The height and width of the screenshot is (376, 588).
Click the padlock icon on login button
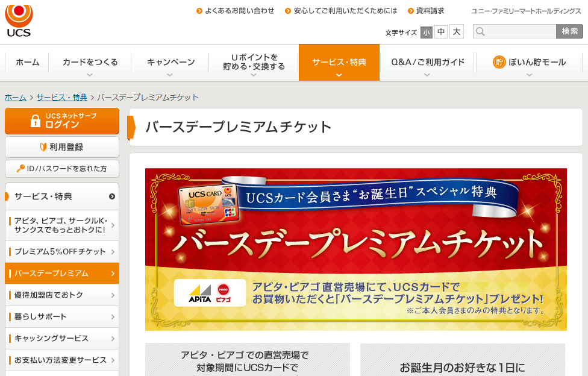click(x=36, y=121)
